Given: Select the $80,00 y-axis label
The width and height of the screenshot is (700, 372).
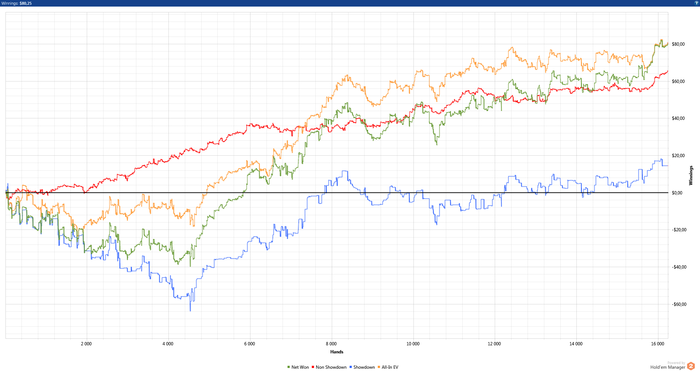Looking at the screenshot, I should pos(678,44).
